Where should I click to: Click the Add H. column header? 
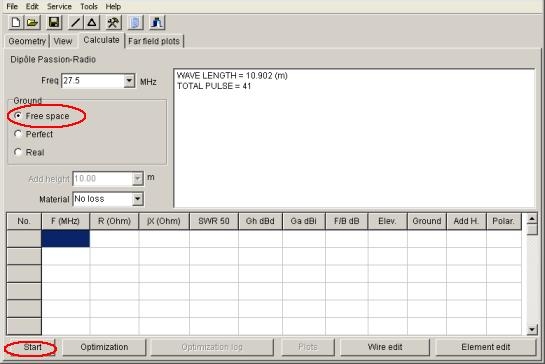pos(466,221)
